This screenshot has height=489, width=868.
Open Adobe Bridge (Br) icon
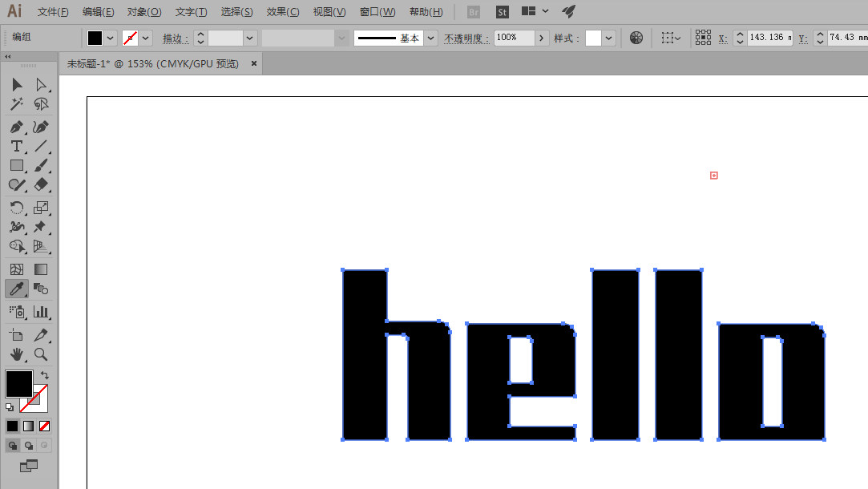tap(474, 12)
